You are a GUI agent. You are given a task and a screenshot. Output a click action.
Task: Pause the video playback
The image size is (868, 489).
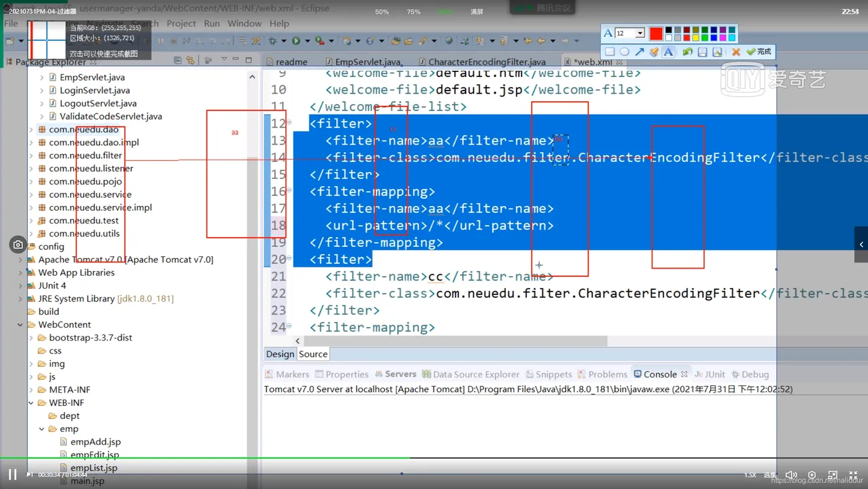(x=12, y=475)
